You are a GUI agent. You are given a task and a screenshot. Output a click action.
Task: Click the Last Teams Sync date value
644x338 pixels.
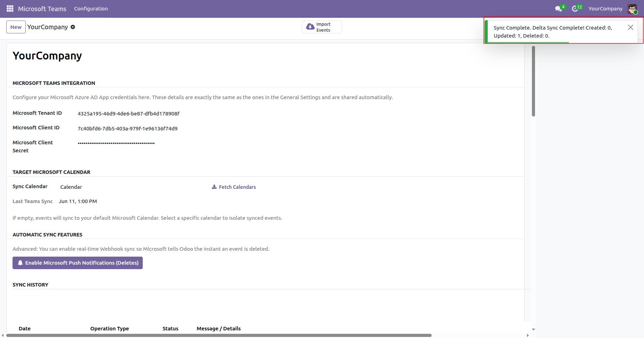78,201
